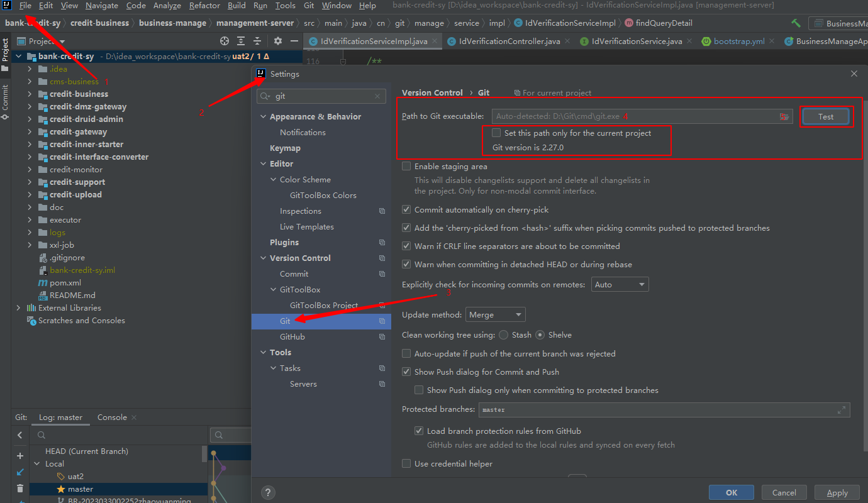Select GitHub in settings tree
Viewport: 868px width, 503px height.
point(292,337)
